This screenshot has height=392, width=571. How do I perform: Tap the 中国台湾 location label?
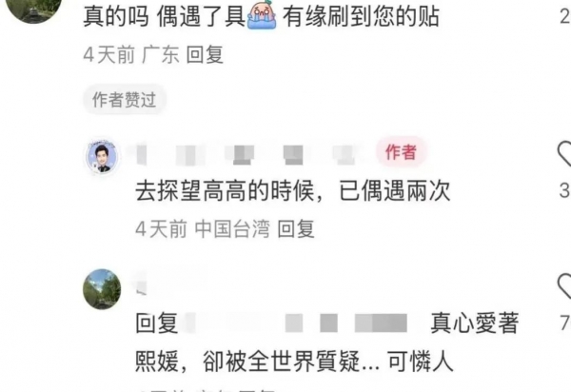232,229
